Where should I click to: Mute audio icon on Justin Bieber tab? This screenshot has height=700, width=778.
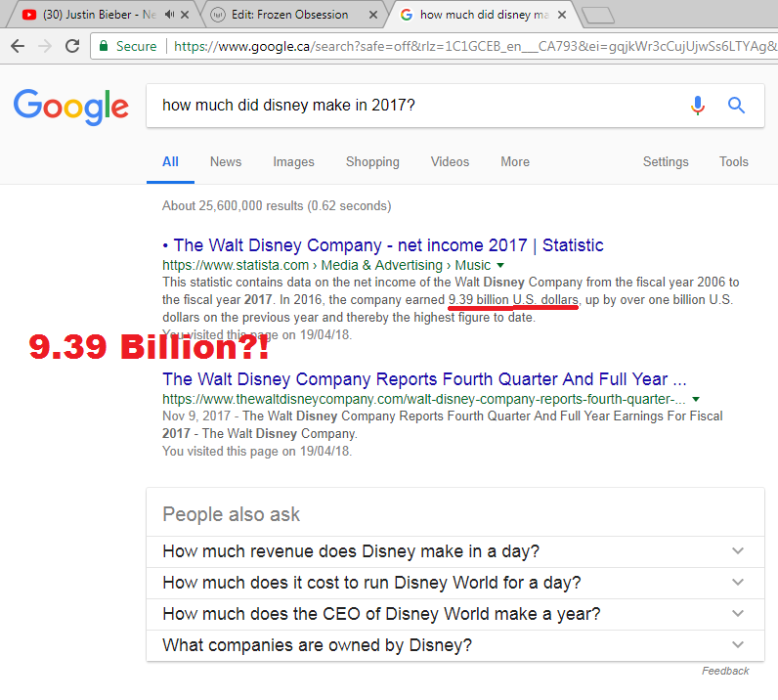tap(170, 15)
